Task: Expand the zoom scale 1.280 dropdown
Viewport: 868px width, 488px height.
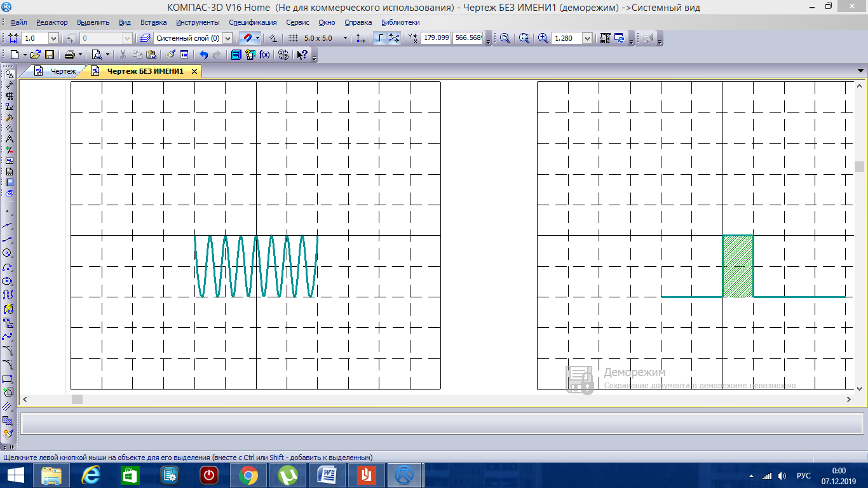Action: pyautogui.click(x=587, y=38)
